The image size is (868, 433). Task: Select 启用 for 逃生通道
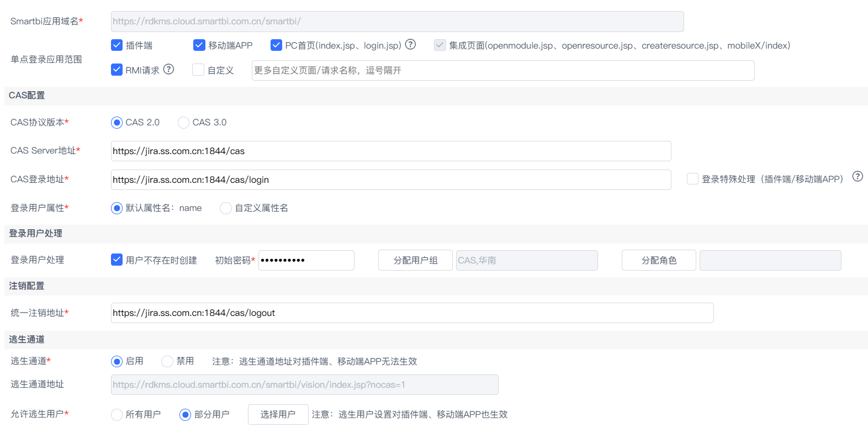pos(117,361)
